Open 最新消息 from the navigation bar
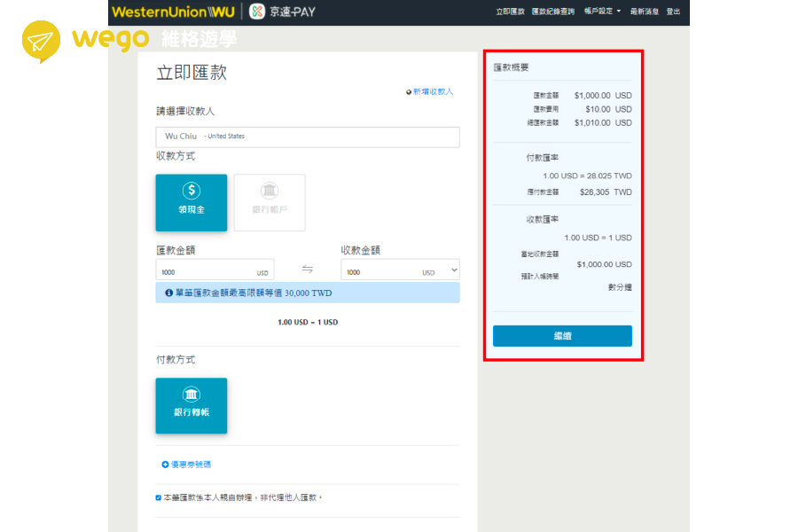The height and width of the screenshot is (532, 798). coord(645,12)
